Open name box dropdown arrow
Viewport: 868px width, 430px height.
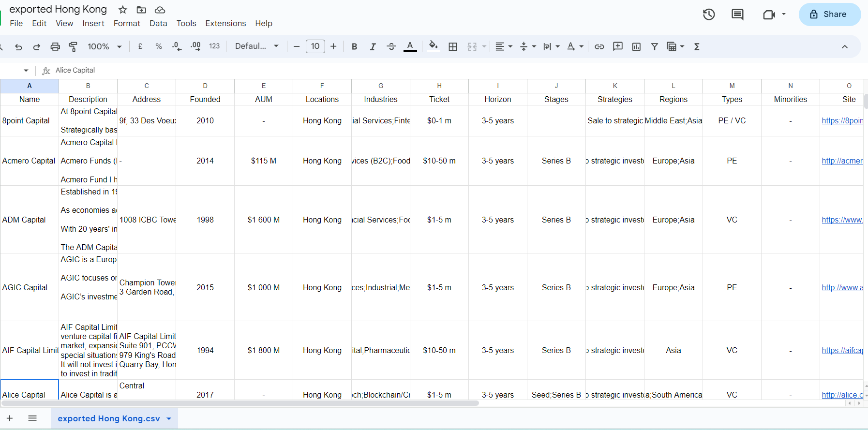[x=26, y=71]
